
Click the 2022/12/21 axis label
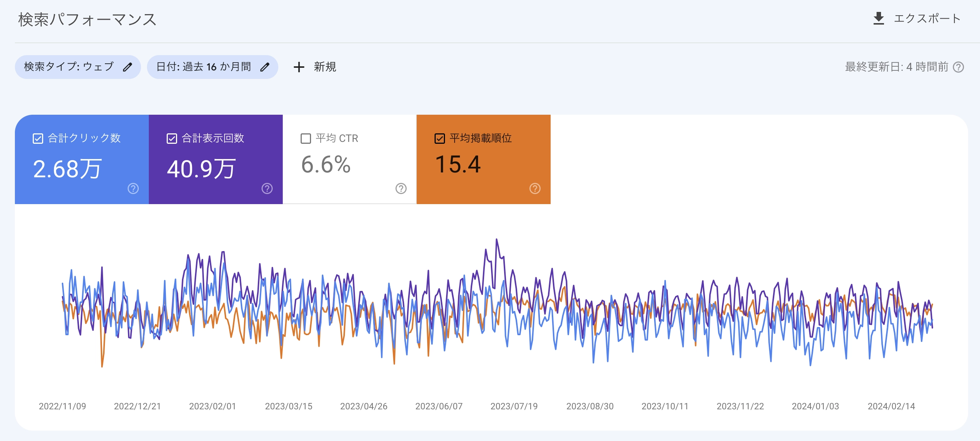[x=137, y=406]
